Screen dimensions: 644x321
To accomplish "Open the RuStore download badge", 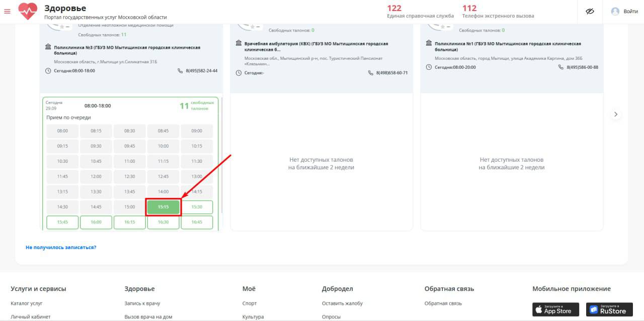I will coord(609,309).
